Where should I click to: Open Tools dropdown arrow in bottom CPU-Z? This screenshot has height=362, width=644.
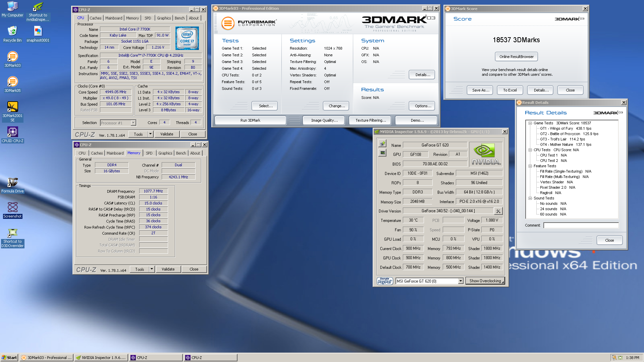tap(152, 269)
